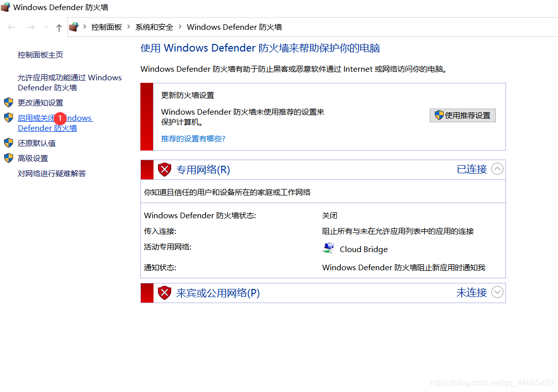
Task: Expand the chevron after 控制面板 breadcrumb
Action: tap(128, 27)
